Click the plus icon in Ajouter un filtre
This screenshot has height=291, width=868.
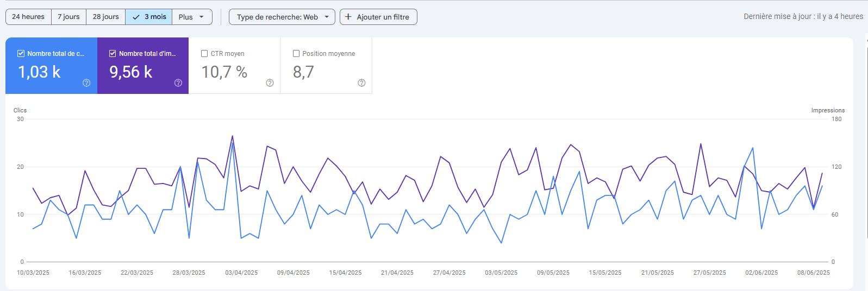point(348,17)
